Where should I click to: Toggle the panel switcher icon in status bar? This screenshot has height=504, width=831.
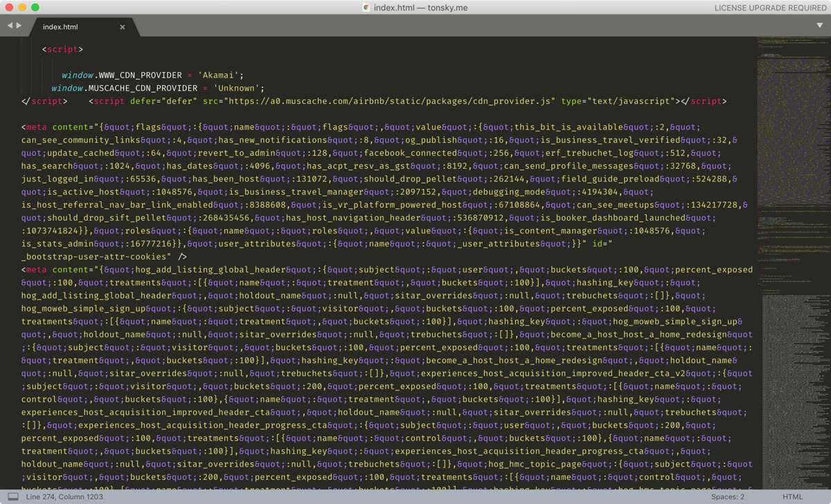[12, 496]
